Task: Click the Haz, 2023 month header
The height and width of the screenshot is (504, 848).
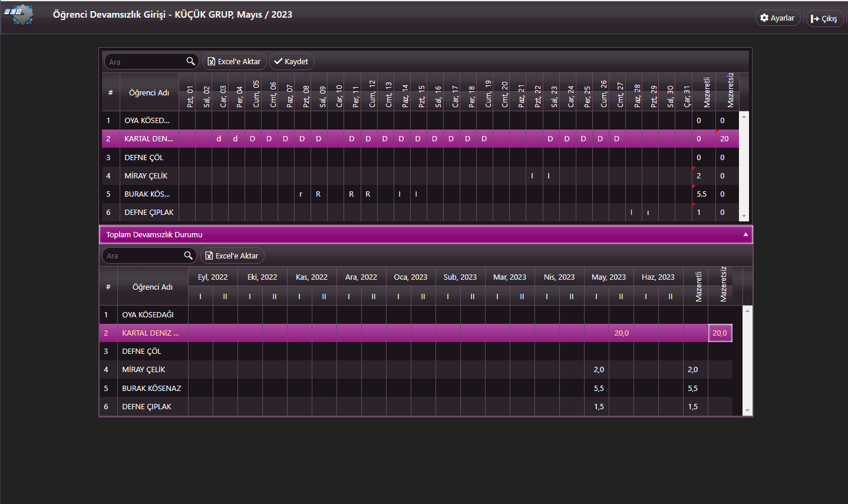Action: click(658, 277)
